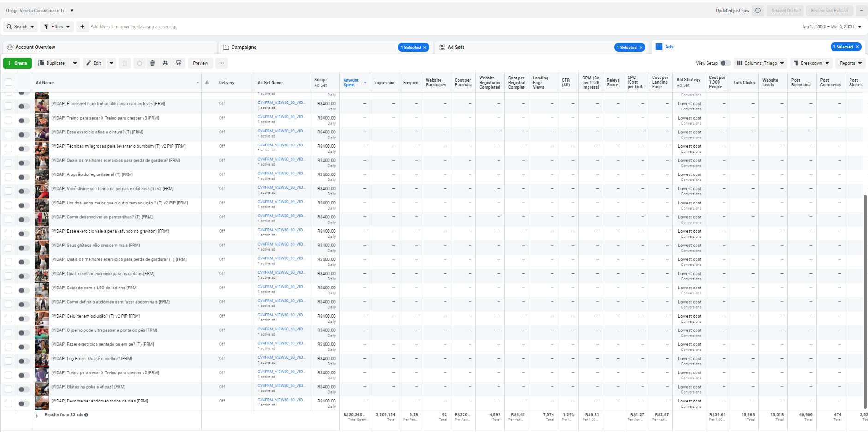This screenshot has width=868, height=432.
Task: Clear the Campaigns 1 Selected filter
Action: click(425, 48)
